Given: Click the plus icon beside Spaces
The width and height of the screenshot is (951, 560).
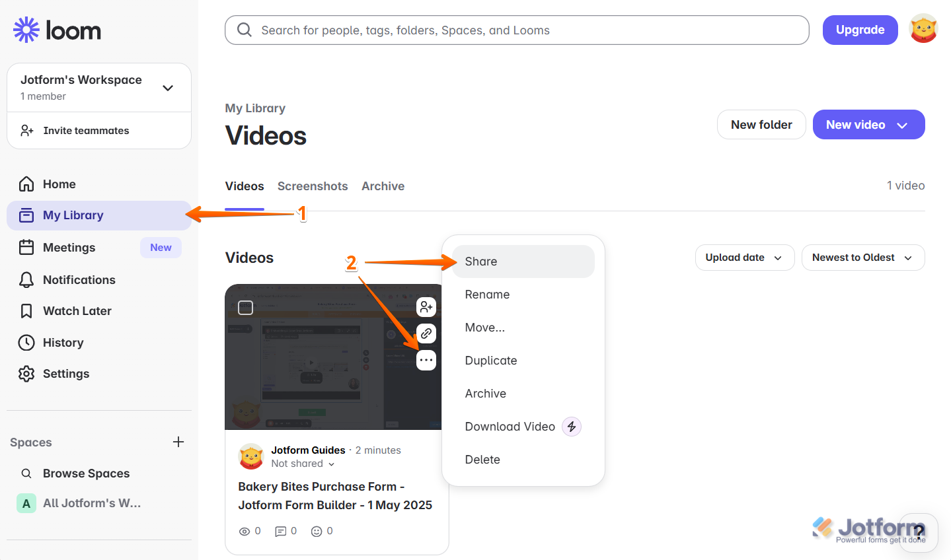Looking at the screenshot, I should coord(178,442).
